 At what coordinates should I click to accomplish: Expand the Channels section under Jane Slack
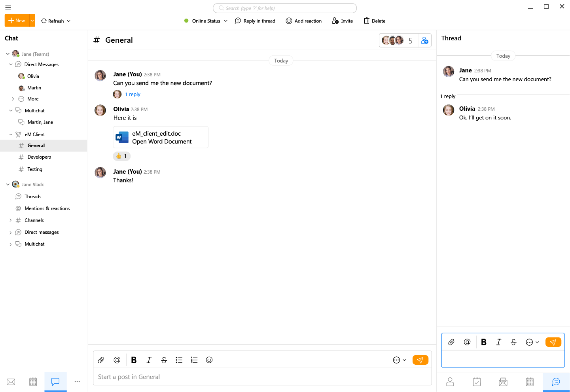pyautogui.click(x=10, y=220)
